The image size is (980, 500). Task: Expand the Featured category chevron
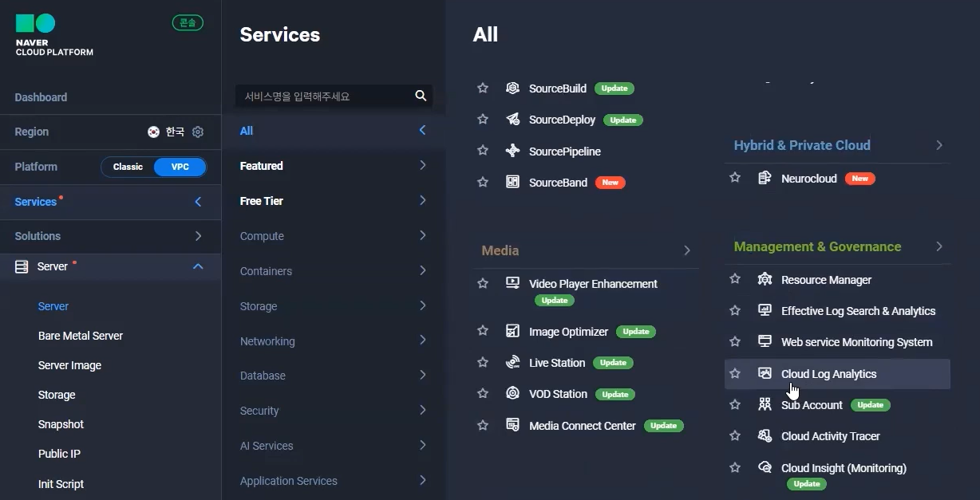click(422, 165)
